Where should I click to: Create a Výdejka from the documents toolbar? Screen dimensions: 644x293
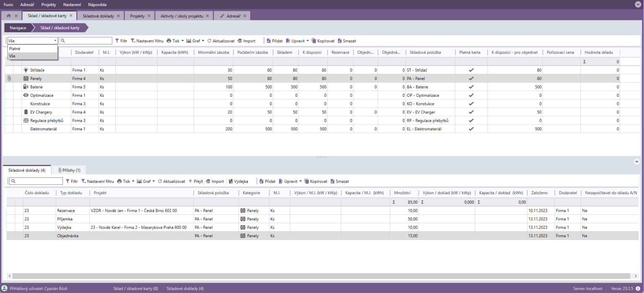238,182
